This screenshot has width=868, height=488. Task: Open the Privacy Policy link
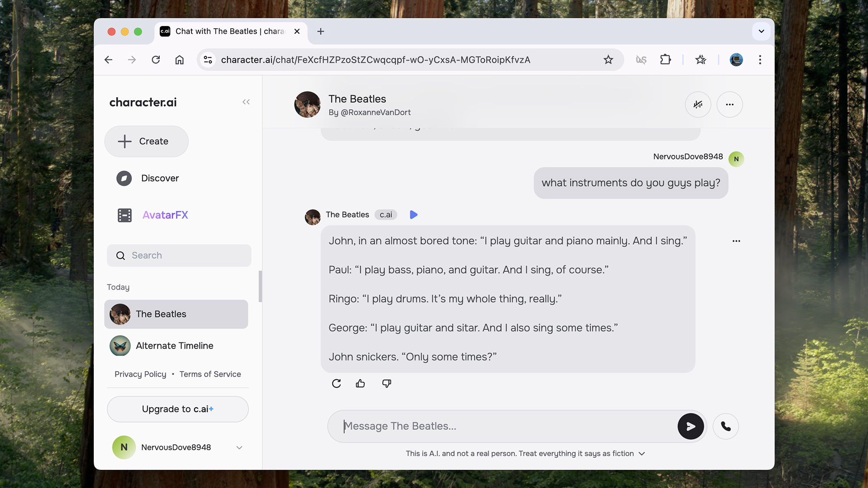pos(140,374)
